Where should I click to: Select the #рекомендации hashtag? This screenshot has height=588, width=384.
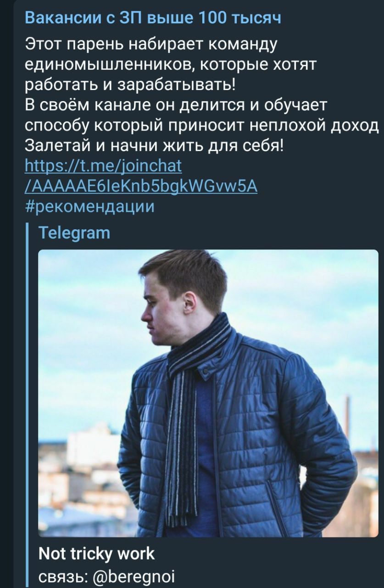click(89, 207)
